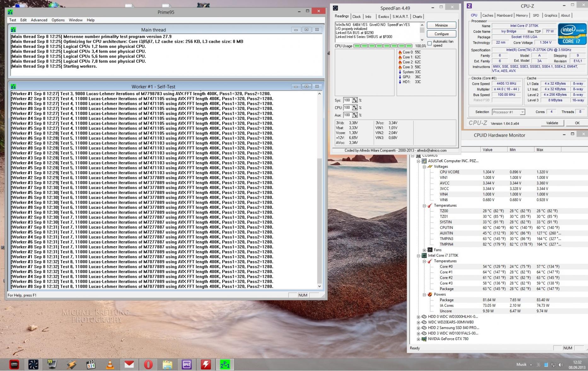Open the Sound Blaster taskbar icon
Screen dimensions: 588x371
coord(14,364)
